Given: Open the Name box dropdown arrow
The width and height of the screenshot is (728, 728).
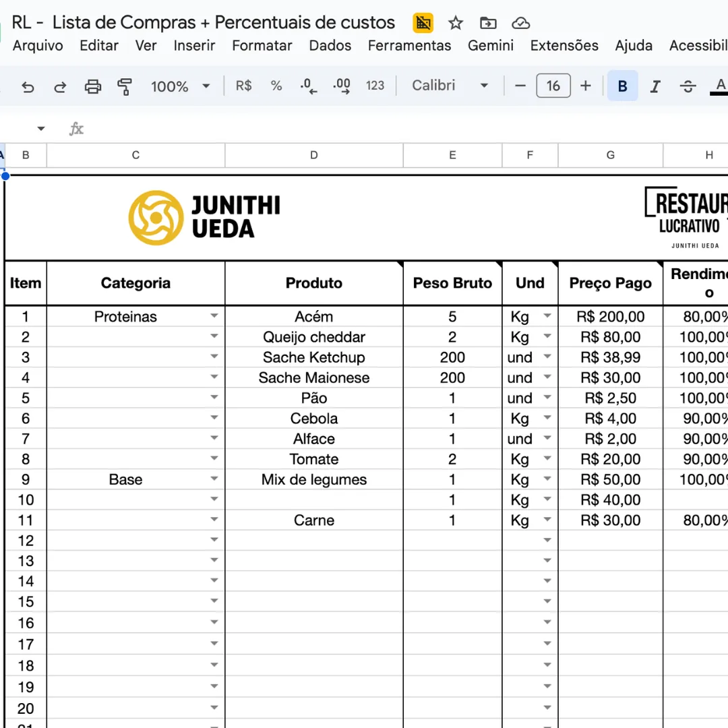Looking at the screenshot, I should (41, 129).
